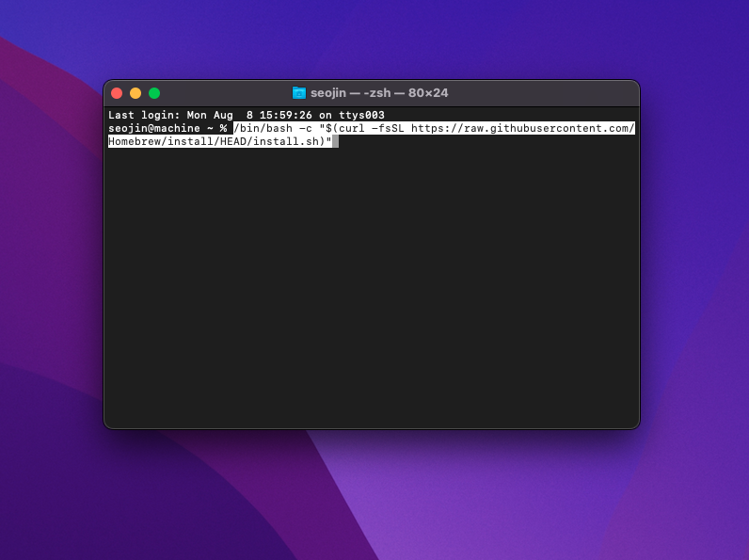Click the gray terminal cursor block
The image size is (749, 560).
point(335,141)
